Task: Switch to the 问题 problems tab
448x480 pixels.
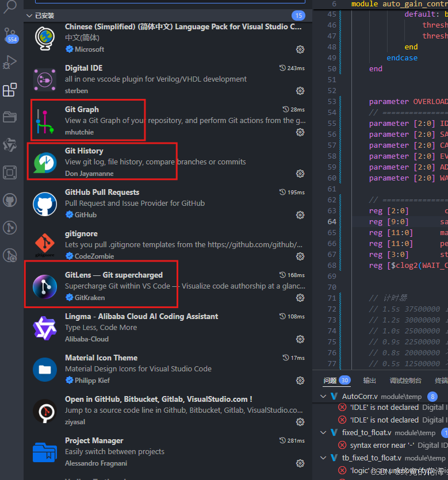Action: coord(330,381)
